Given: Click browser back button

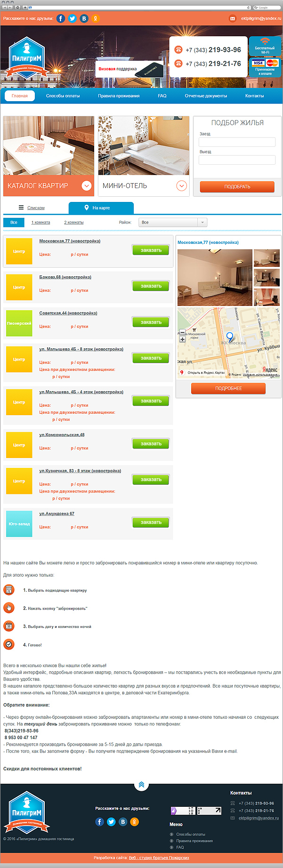Looking at the screenshot, I should pyautogui.click(x=5, y=8).
